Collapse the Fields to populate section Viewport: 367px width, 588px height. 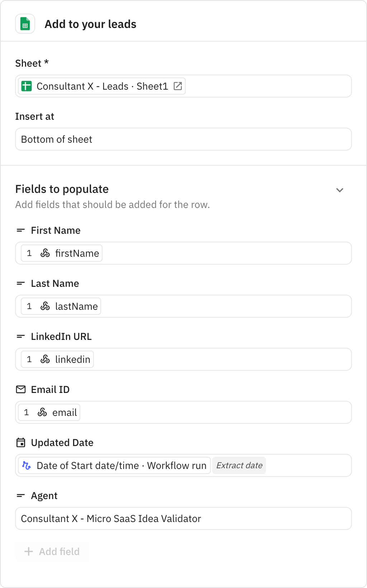pos(340,190)
